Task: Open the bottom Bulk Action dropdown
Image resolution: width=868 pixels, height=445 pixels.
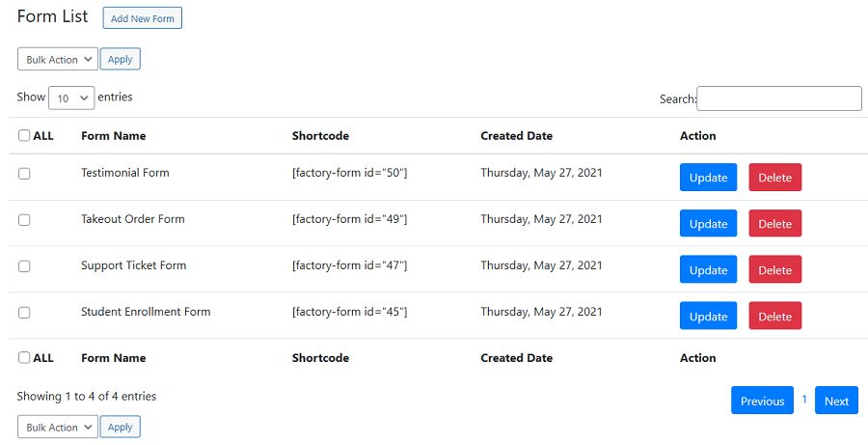Action: (x=58, y=427)
